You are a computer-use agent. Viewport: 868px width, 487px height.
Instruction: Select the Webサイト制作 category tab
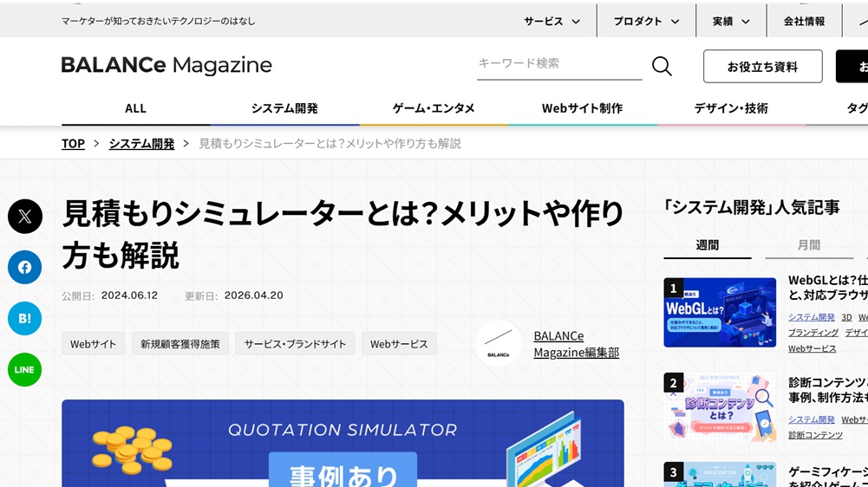pyautogui.click(x=583, y=108)
